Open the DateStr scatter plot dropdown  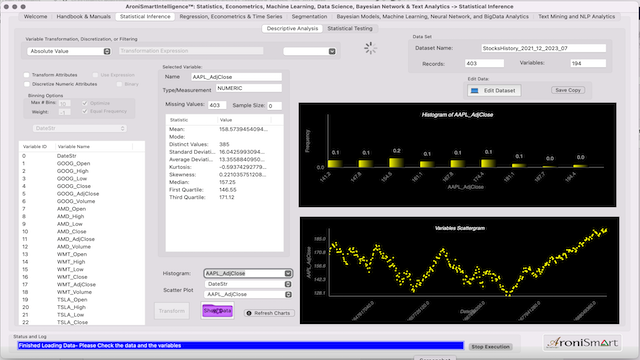point(288,284)
